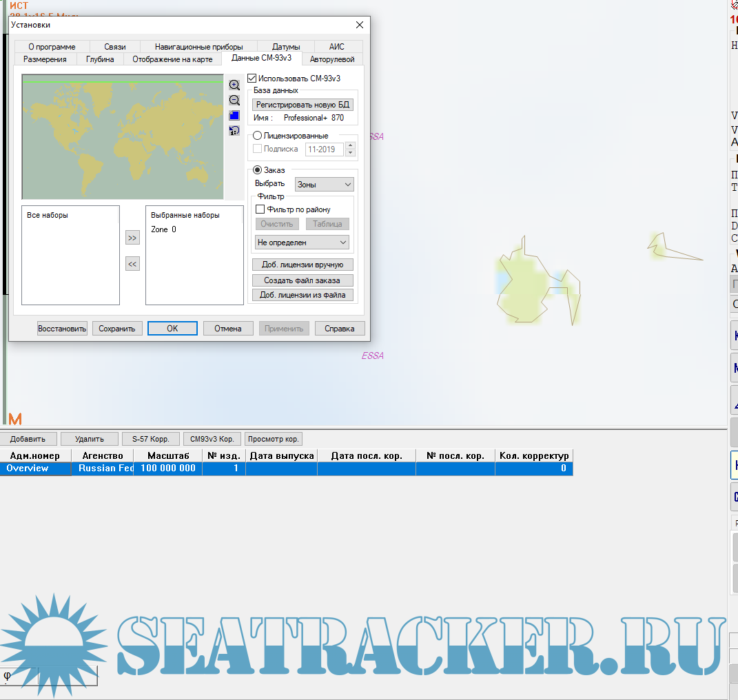
Task: Close the Установки dialog
Action: click(x=359, y=25)
